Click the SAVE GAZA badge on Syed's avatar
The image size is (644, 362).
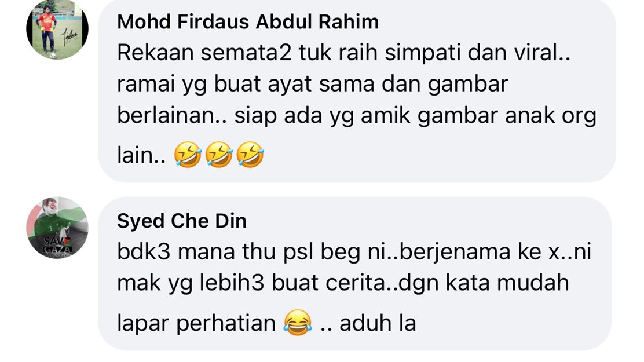57,246
